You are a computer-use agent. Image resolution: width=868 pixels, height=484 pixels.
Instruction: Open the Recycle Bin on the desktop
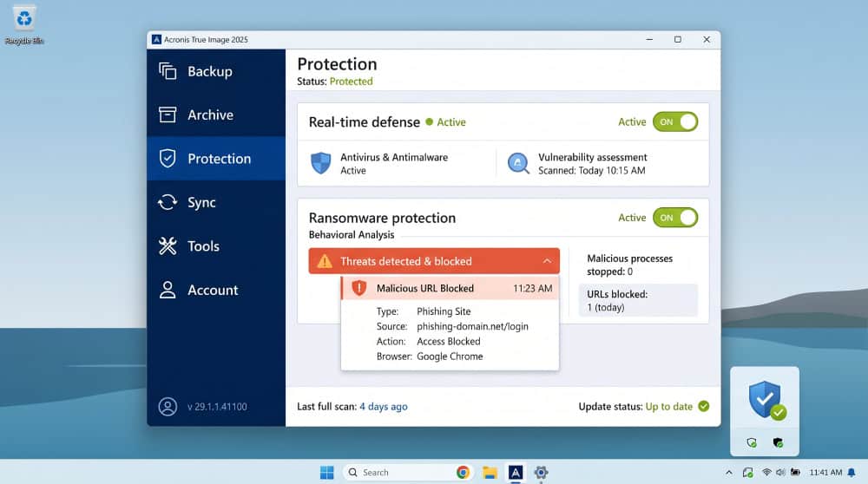[x=23, y=25]
